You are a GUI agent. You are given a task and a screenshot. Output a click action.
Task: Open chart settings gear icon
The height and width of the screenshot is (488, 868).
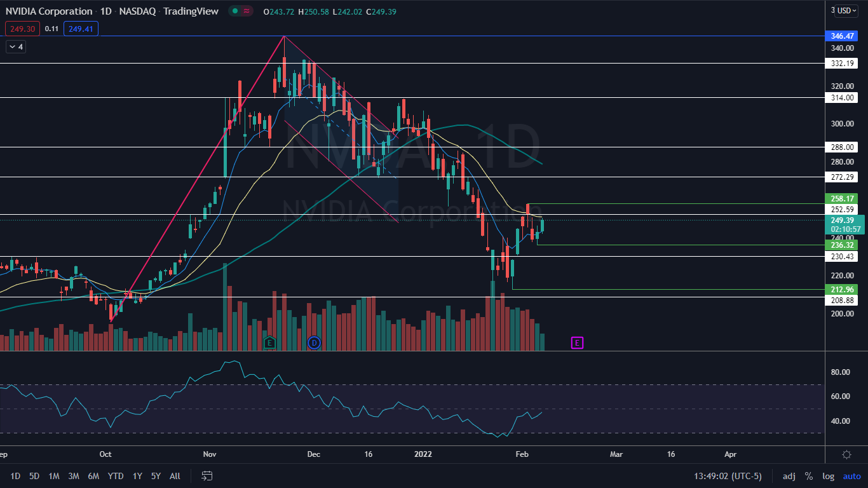pyautogui.click(x=846, y=454)
